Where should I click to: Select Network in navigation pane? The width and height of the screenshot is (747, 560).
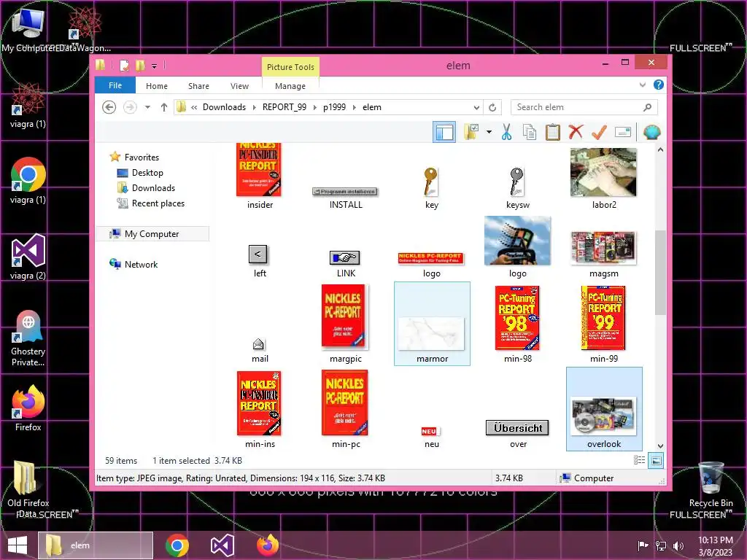coord(141,264)
